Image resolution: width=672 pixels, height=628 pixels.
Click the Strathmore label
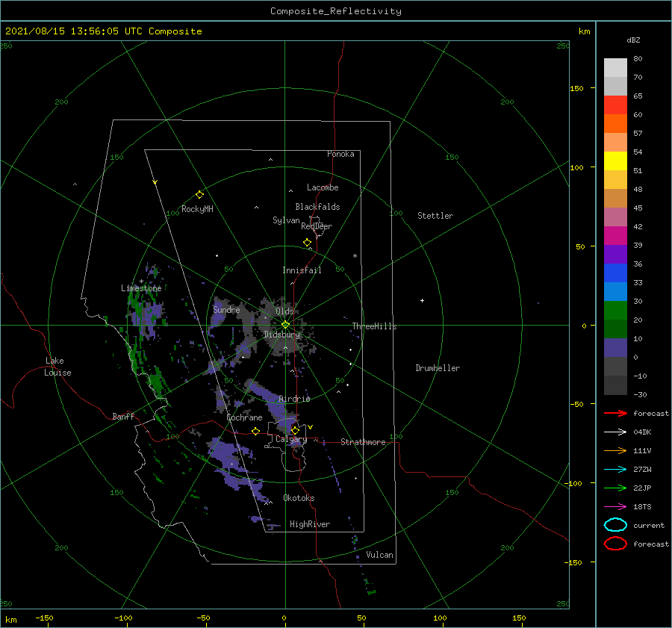[x=363, y=442]
